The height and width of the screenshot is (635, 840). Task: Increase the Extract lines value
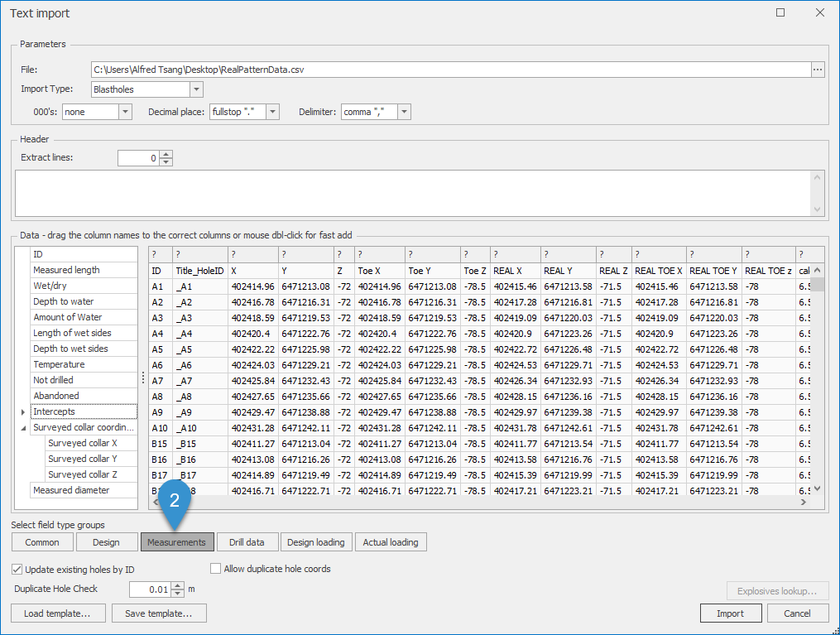pyautogui.click(x=166, y=154)
